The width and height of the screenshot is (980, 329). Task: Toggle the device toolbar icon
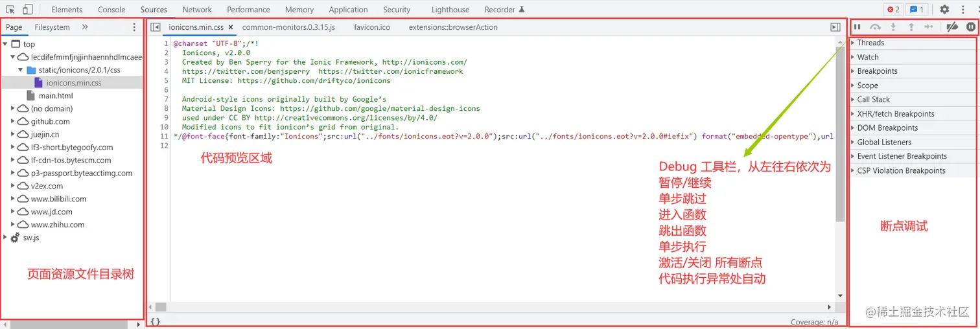27,9
